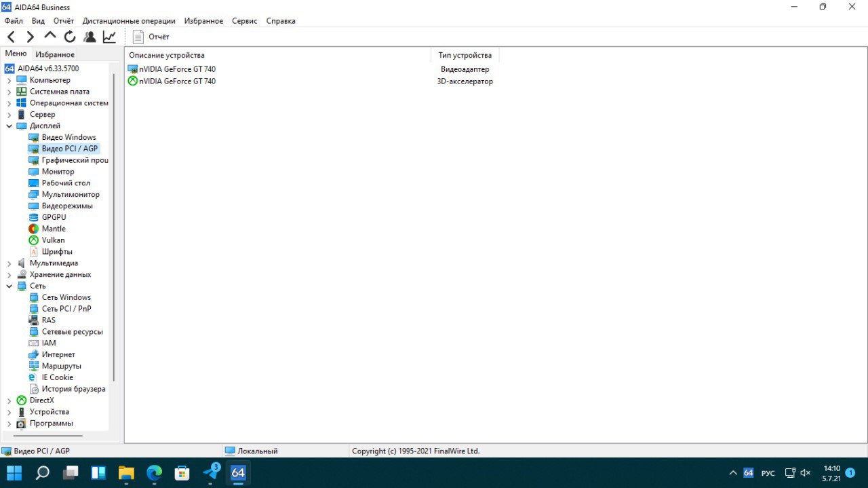Viewport: 868px width, 488px height.
Task: Click the Тип устройства column header
Action: 465,55
